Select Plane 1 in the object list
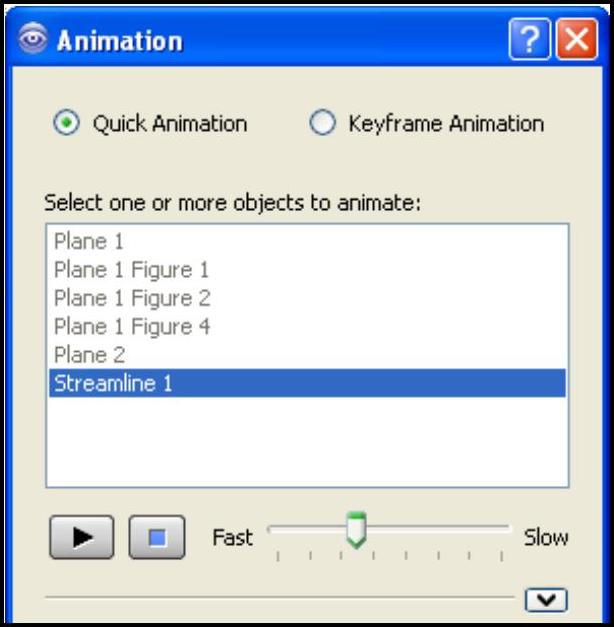The height and width of the screenshot is (627, 614). pyautogui.click(x=88, y=241)
